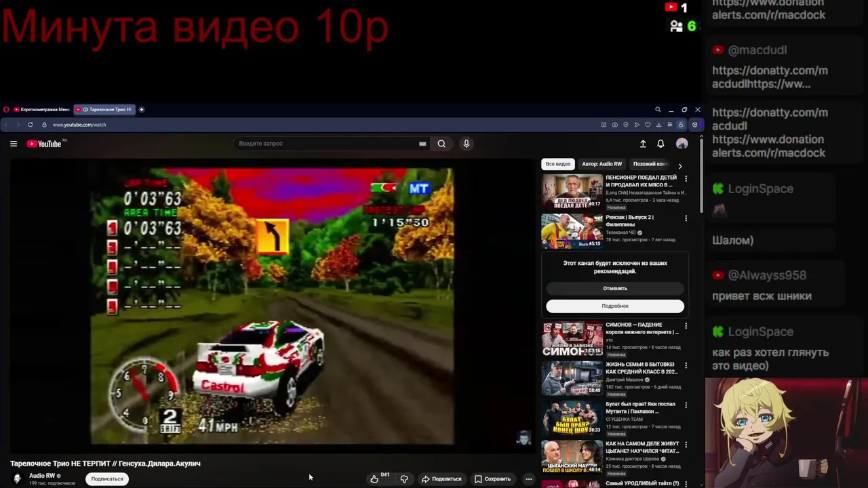
Task: Open options menu for Самый УРОДЛИВЫЙ тайтл video
Action: 686,484
